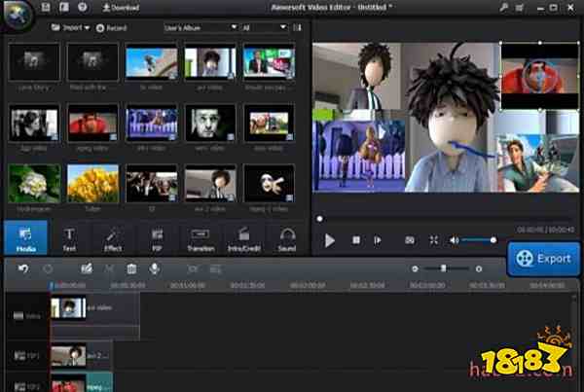Take a snapshot with camera icon

click(x=409, y=239)
